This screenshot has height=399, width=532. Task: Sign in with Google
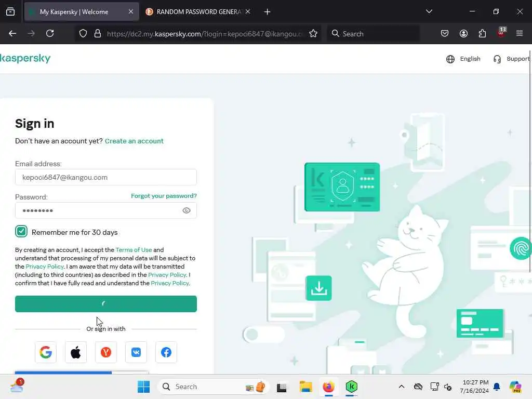[46, 352]
